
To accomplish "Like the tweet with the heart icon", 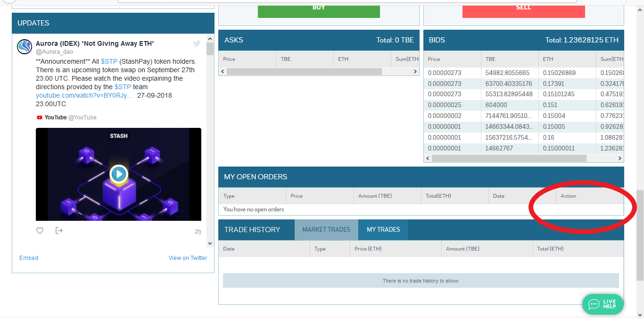I will [40, 231].
